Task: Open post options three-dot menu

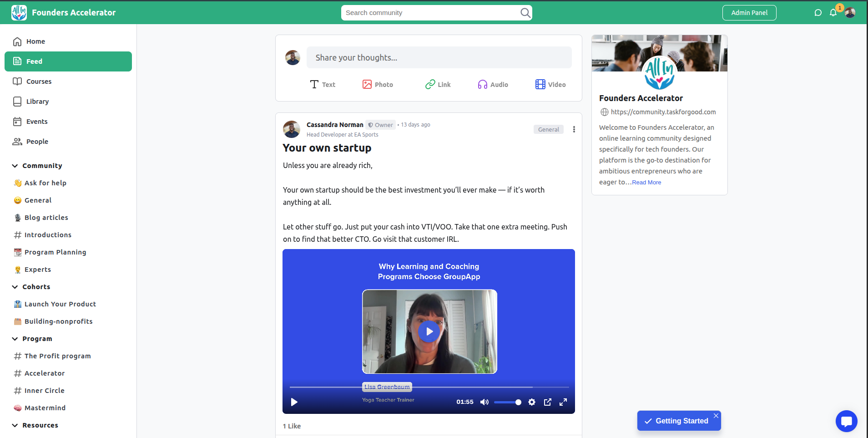Action: [x=574, y=129]
